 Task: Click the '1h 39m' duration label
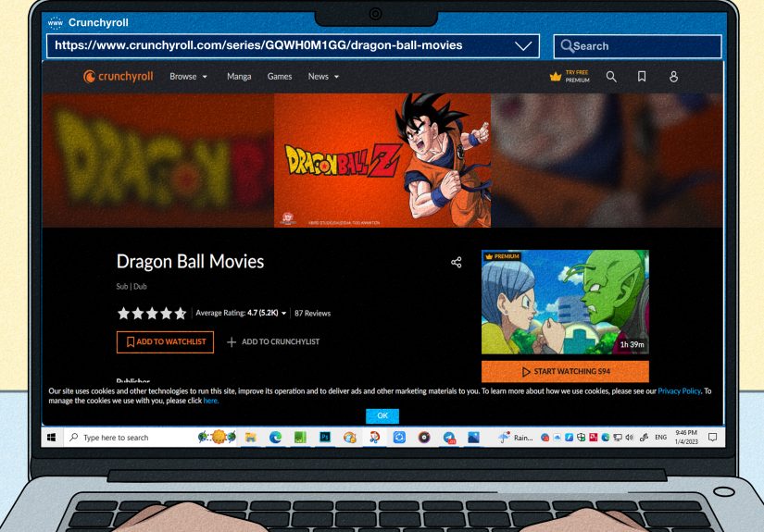pos(632,344)
